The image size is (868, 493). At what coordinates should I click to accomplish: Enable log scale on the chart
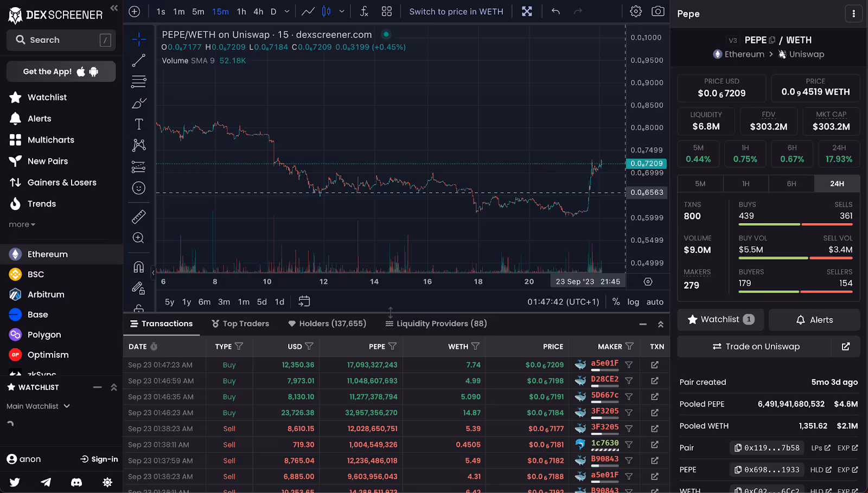[x=633, y=301]
